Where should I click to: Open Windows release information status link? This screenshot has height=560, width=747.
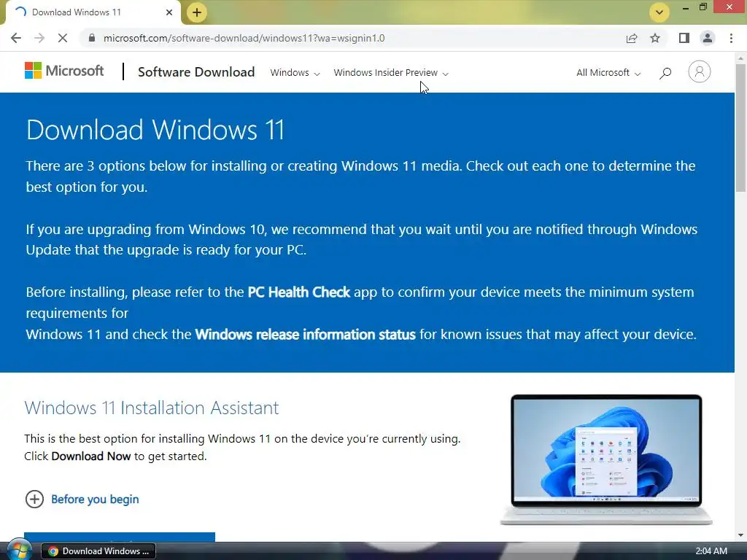coord(306,334)
